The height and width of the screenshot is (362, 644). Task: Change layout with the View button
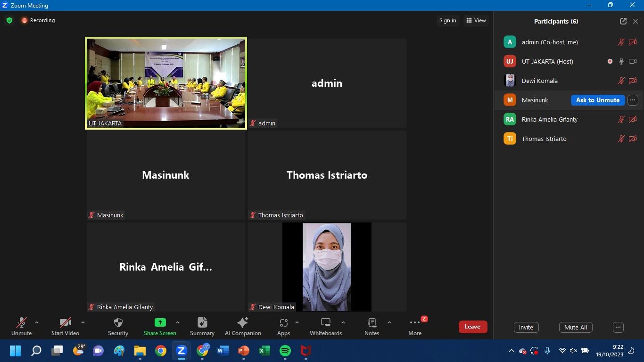(x=476, y=20)
